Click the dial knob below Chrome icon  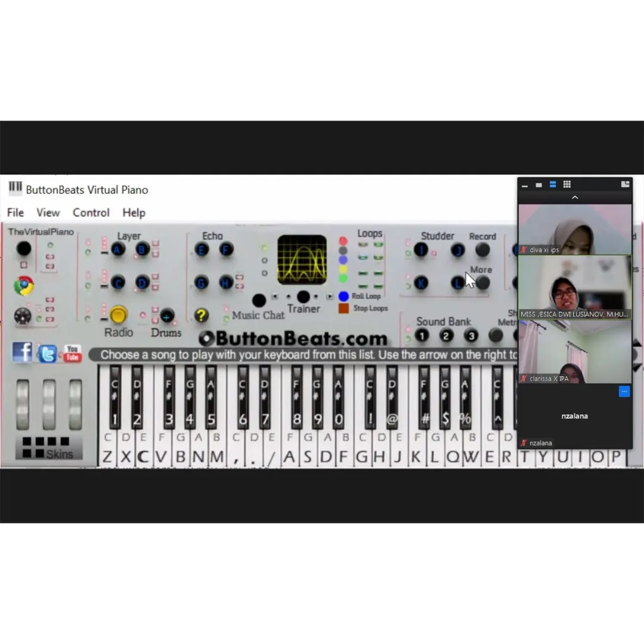pyautogui.click(x=23, y=316)
